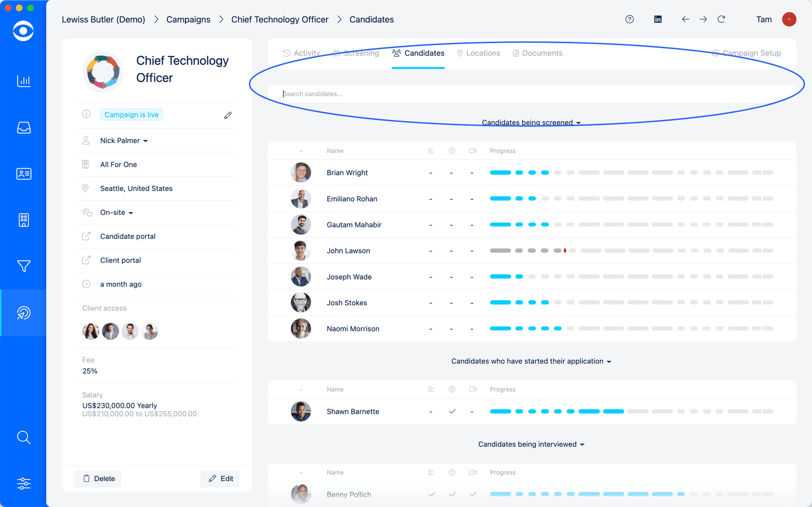
Task: Click the Delete campaign button
Action: (98, 478)
